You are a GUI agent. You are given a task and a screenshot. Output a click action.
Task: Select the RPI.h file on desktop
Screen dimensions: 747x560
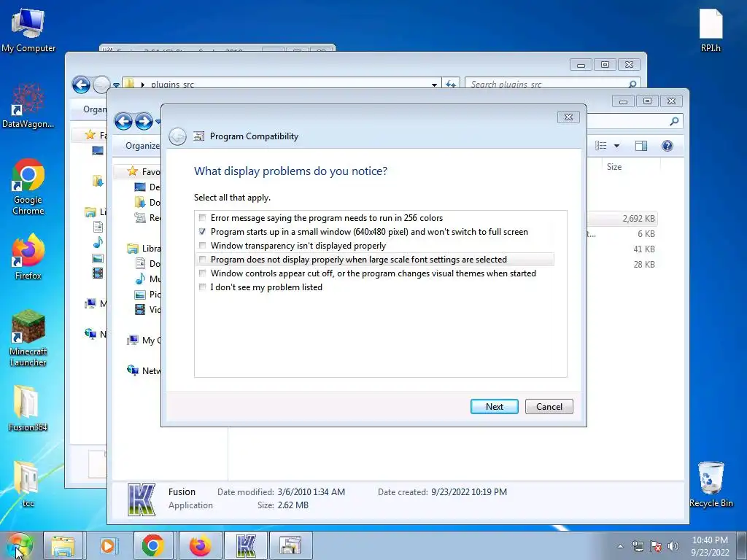[711, 31]
